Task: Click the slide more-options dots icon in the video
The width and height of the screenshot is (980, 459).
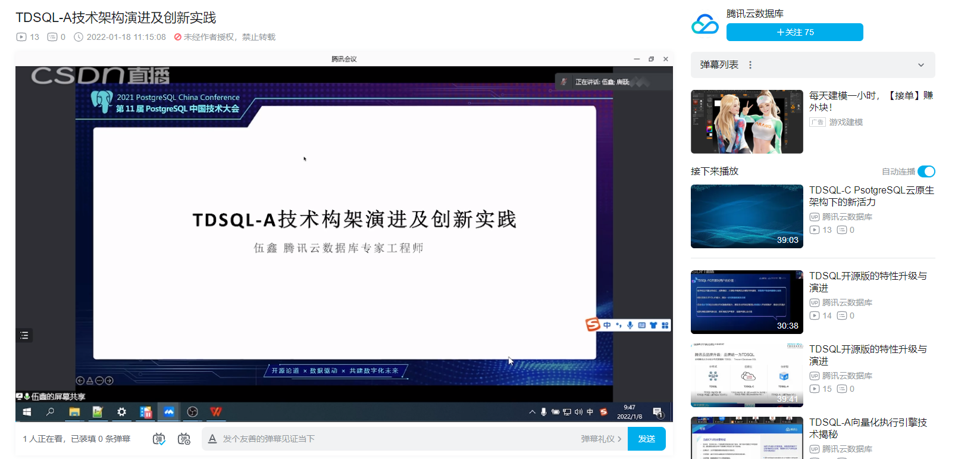Action: [x=99, y=380]
